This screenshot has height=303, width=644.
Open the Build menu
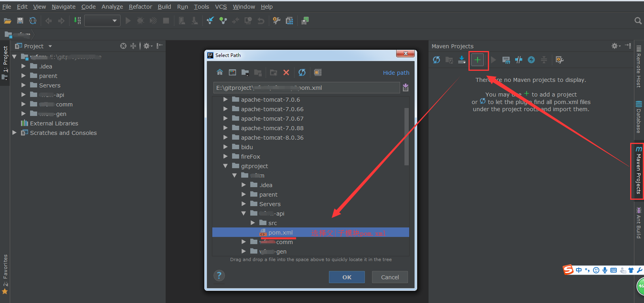click(x=164, y=7)
